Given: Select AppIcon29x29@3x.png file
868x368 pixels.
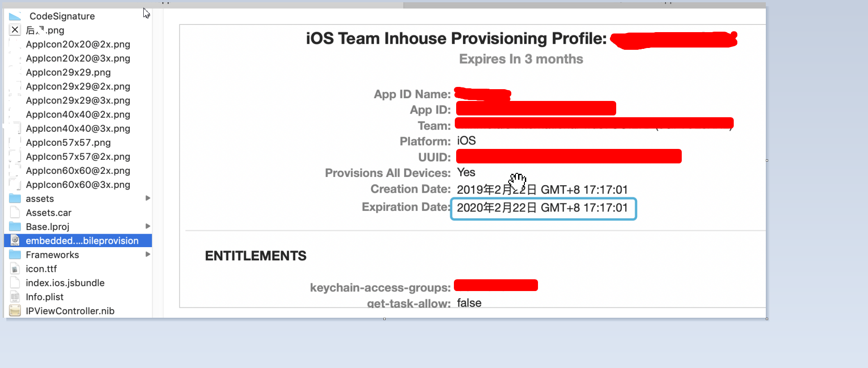Looking at the screenshot, I should click(78, 100).
